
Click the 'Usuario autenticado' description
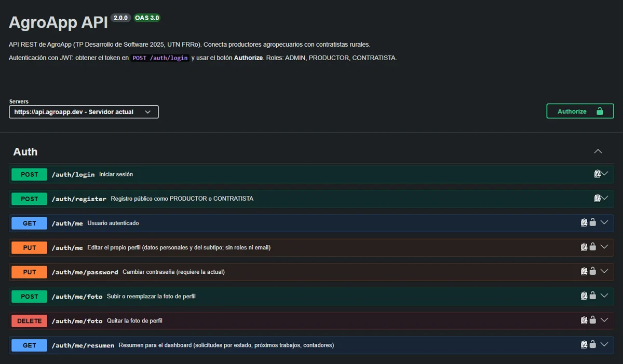[113, 223]
